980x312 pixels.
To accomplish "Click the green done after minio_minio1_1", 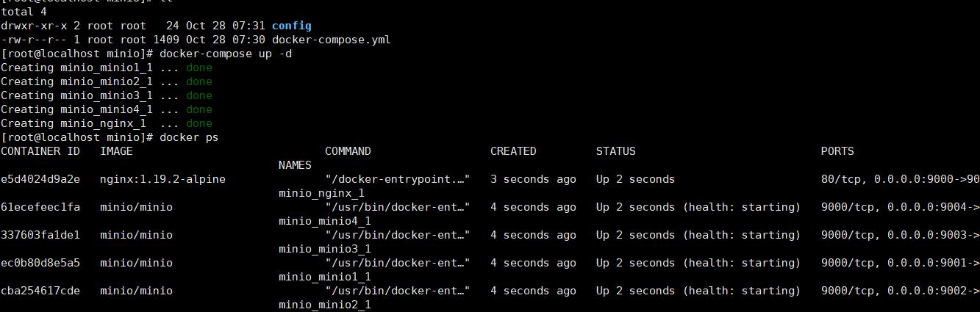I will [198, 68].
